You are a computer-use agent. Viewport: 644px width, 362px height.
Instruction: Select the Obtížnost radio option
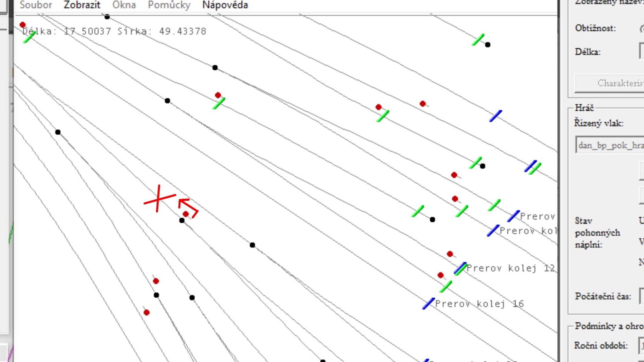[x=642, y=28]
